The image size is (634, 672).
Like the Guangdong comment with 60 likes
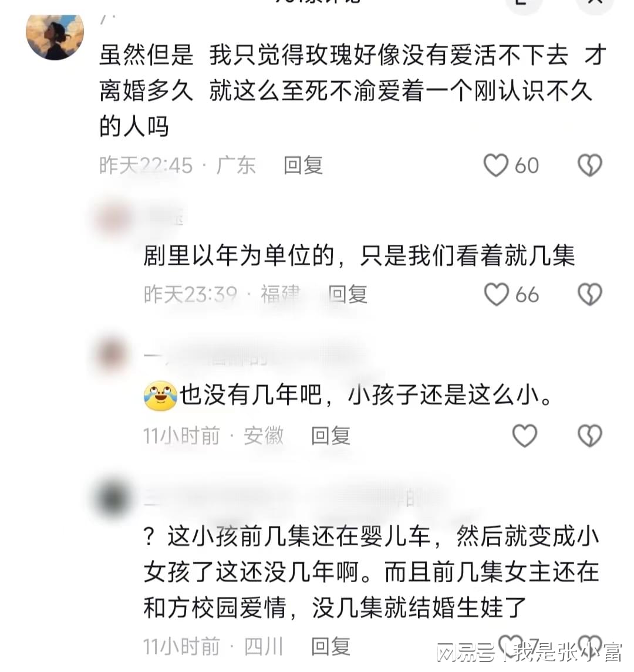(496, 165)
